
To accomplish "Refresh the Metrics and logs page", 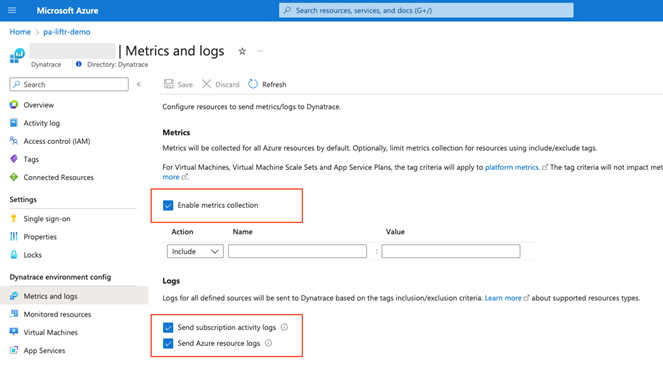I will click(267, 84).
